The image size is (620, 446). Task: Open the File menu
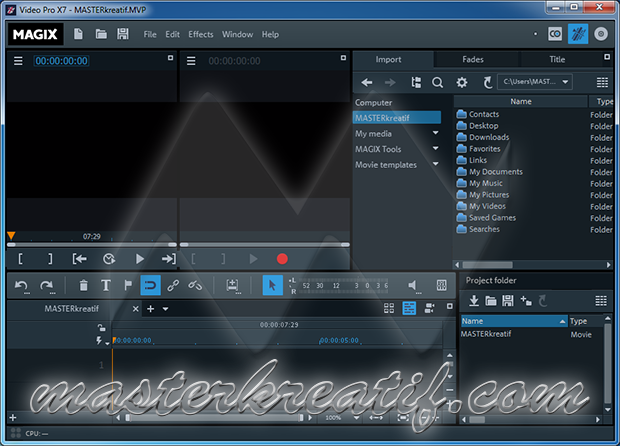150,34
